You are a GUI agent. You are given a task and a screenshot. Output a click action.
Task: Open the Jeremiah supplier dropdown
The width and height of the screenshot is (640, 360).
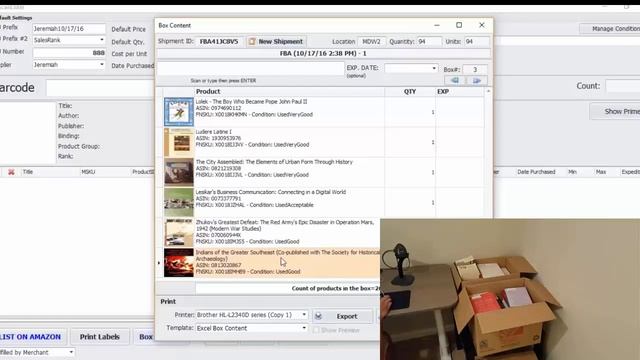[x=102, y=64]
